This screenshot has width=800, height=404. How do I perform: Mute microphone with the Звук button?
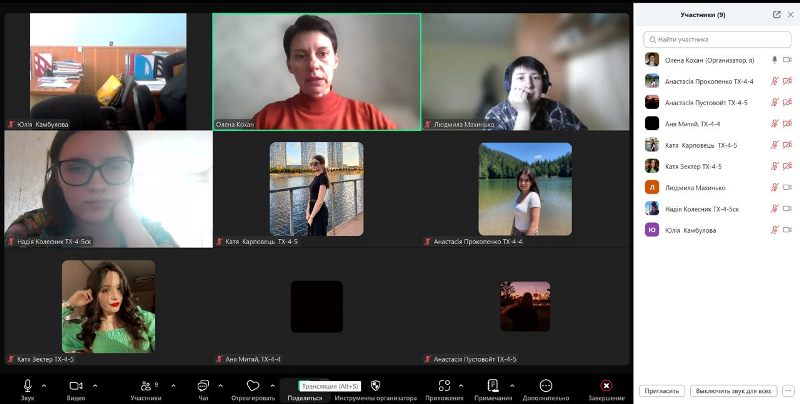coord(28,390)
